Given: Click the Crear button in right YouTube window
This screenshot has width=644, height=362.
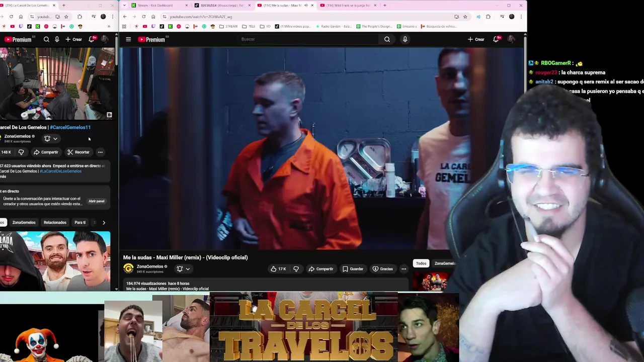Looking at the screenshot, I should 476,39.
